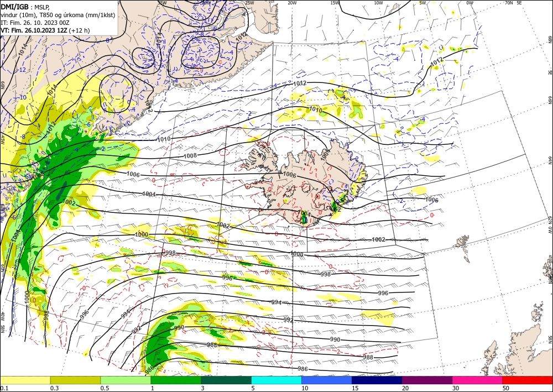This screenshot has height=392, width=553.
Task: Select the pink 30–50 legend swatch
Action: 478,380
